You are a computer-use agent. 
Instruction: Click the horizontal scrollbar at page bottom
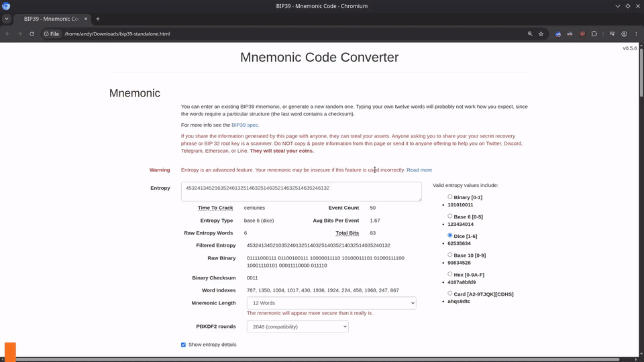(312, 359)
